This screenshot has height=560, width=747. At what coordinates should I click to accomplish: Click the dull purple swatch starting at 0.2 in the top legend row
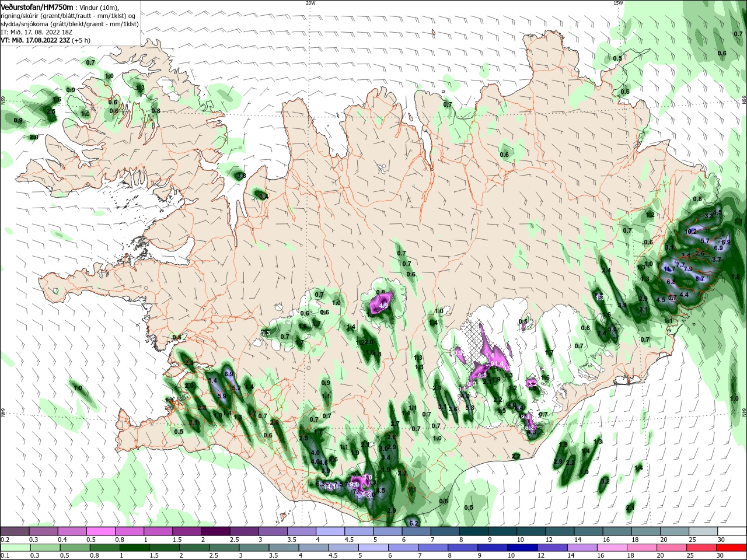15,531
